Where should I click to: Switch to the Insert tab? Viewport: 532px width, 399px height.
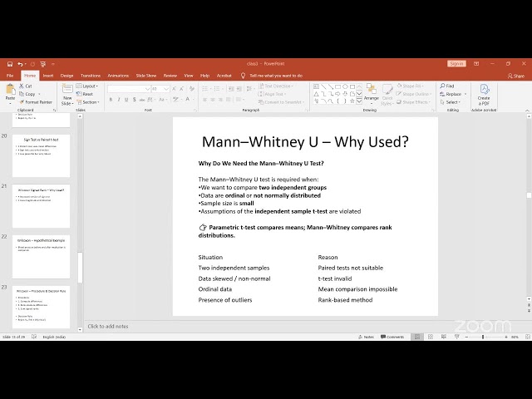click(48, 76)
